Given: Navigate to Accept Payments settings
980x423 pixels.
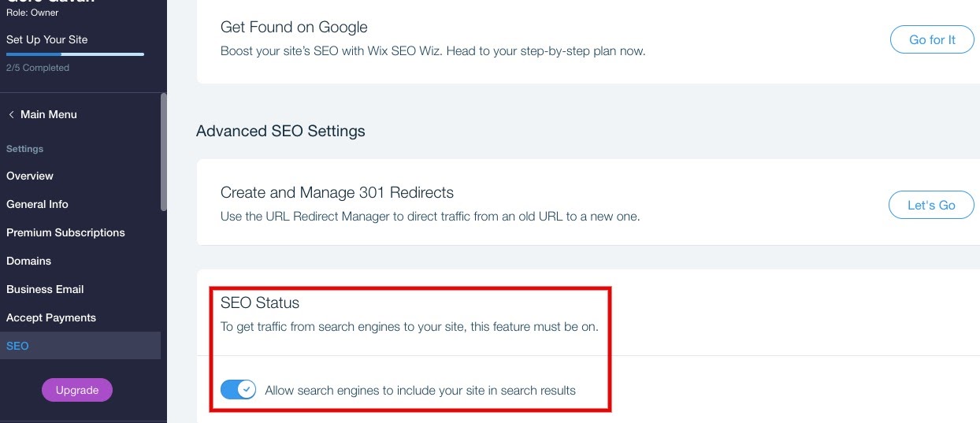Looking at the screenshot, I should point(51,317).
